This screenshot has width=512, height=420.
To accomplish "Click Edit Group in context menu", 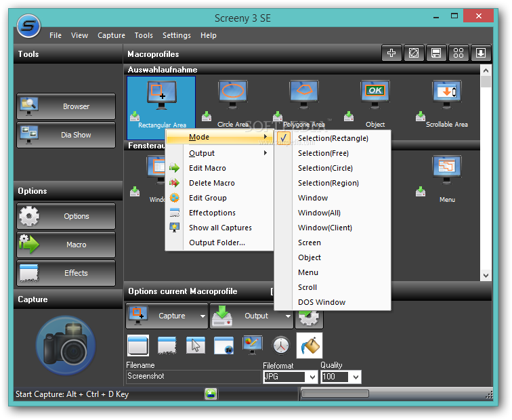I will click(x=219, y=198).
